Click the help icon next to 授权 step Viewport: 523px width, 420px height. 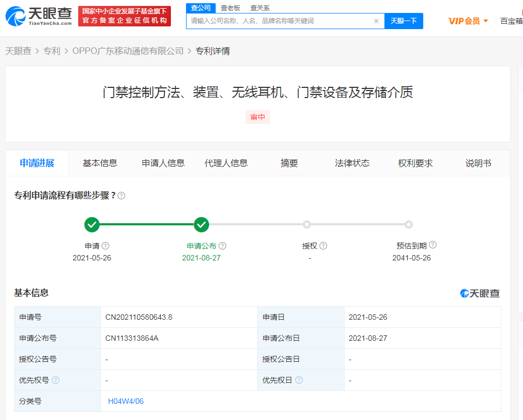tap(323, 246)
